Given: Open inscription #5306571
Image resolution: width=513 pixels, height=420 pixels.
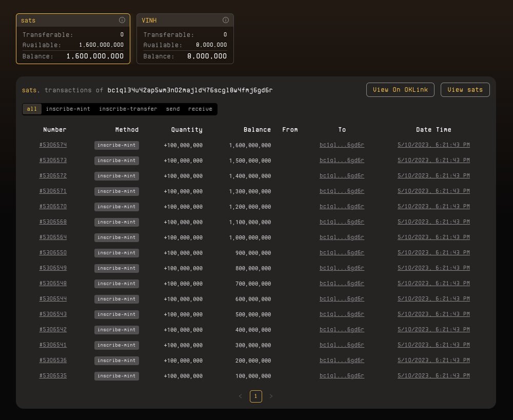Looking at the screenshot, I should click(53, 191).
